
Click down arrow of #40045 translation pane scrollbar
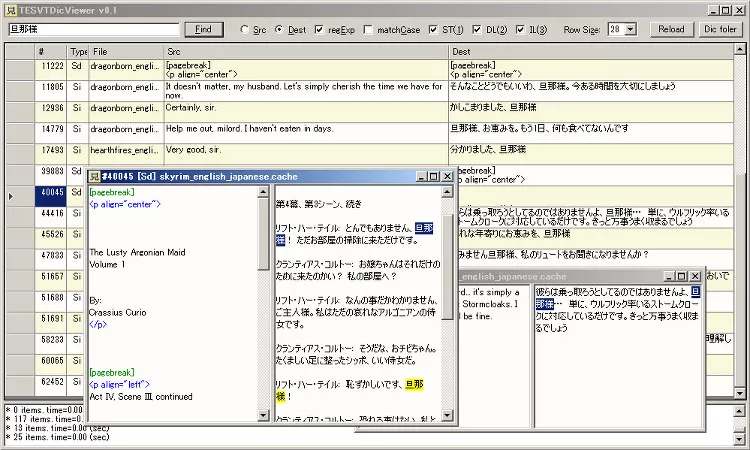pos(447,416)
